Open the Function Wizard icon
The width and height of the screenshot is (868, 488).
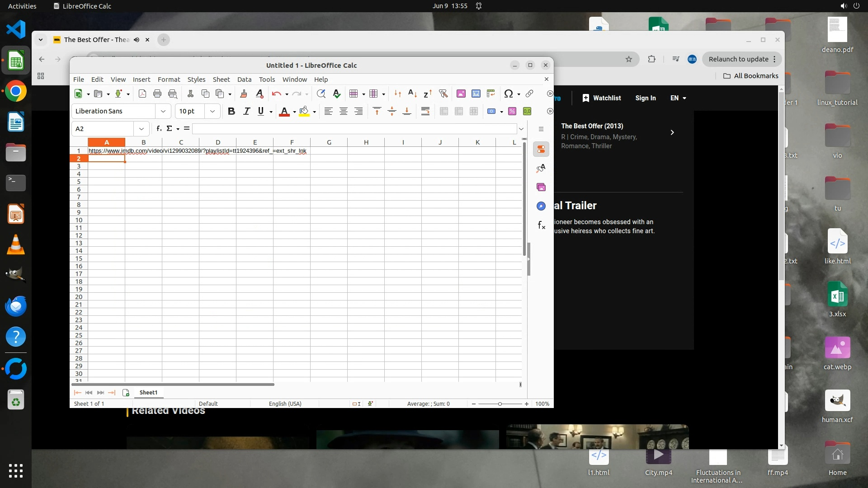coord(159,129)
